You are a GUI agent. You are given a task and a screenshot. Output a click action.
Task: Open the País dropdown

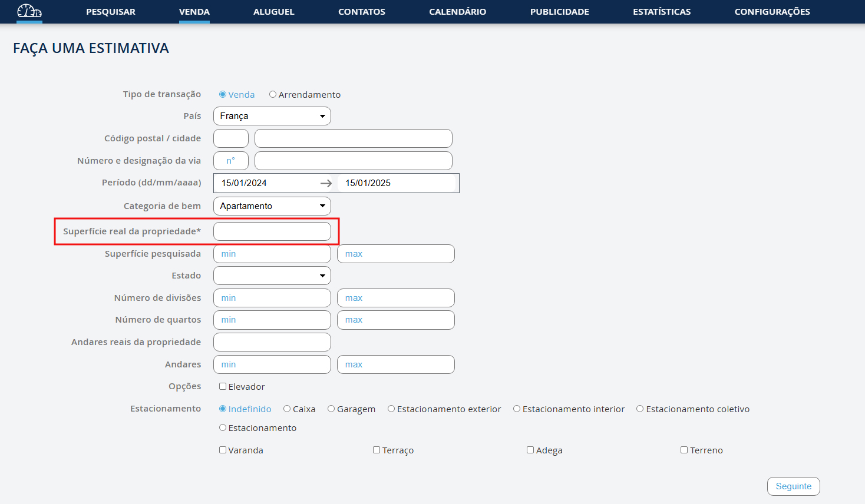(272, 116)
